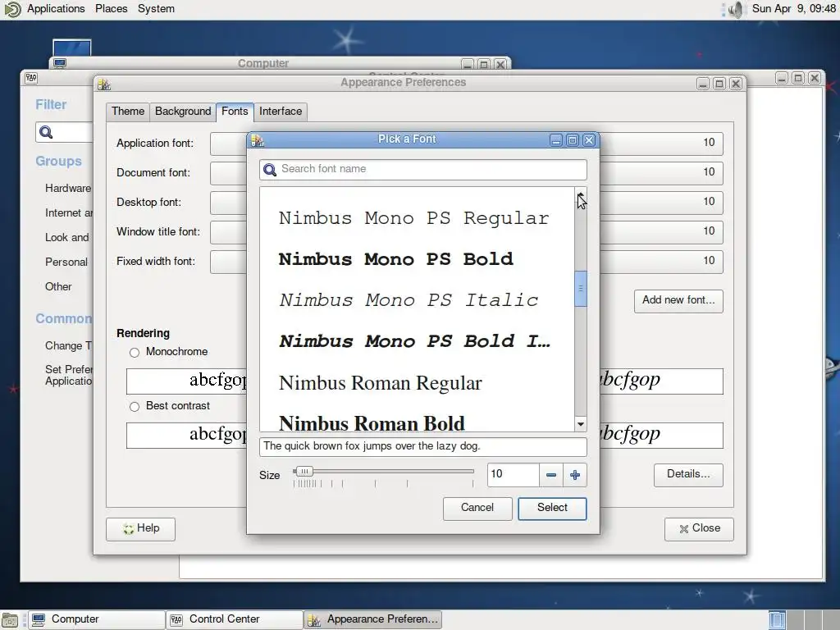Open the Applications menu

click(x=56, y=8)
